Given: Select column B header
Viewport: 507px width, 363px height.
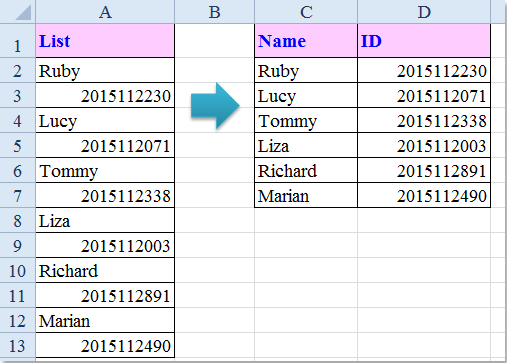Looking at the screenshot, I should click(214, 12).
